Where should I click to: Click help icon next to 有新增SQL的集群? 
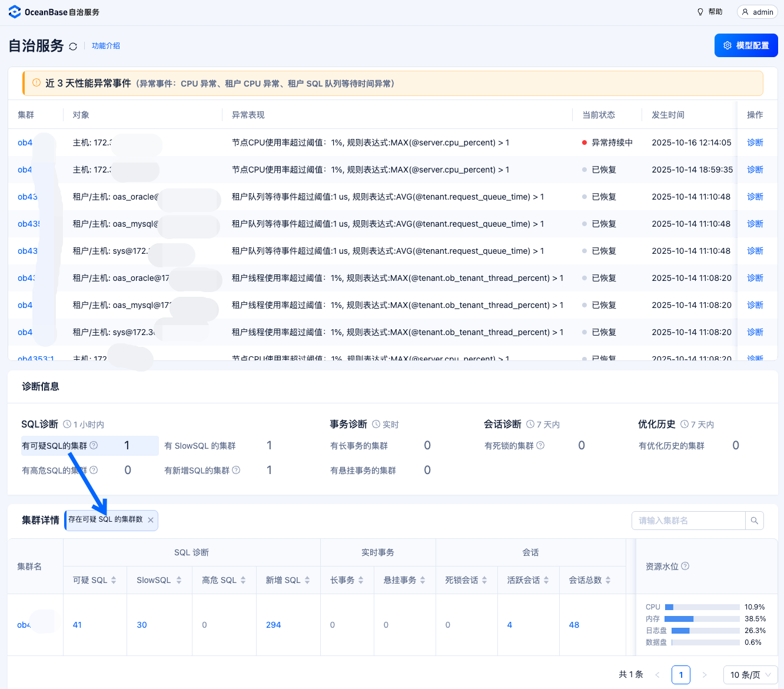pos(236,470)
